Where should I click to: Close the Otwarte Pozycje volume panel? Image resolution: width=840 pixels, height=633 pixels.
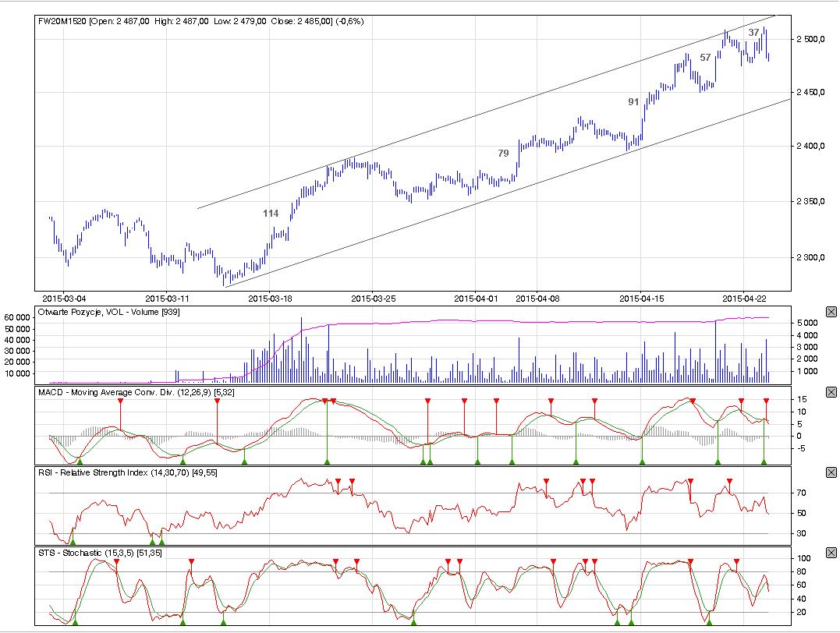coord(831,312)
